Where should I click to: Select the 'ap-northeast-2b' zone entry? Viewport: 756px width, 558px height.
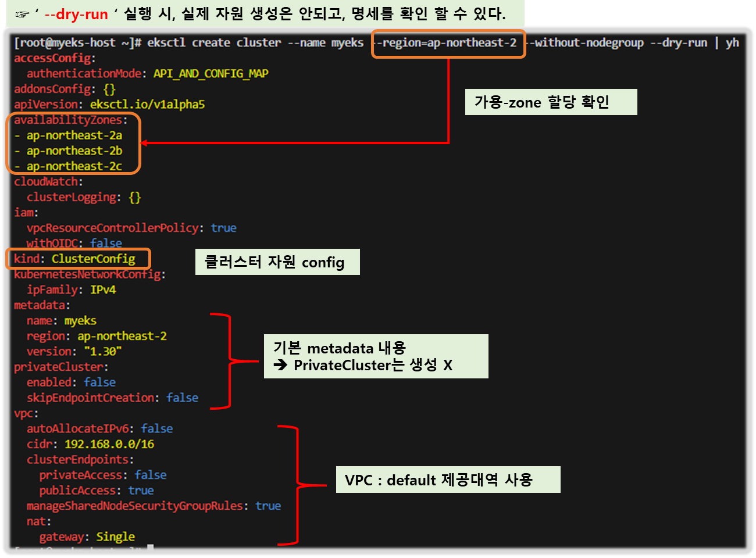tap(74, 151)
